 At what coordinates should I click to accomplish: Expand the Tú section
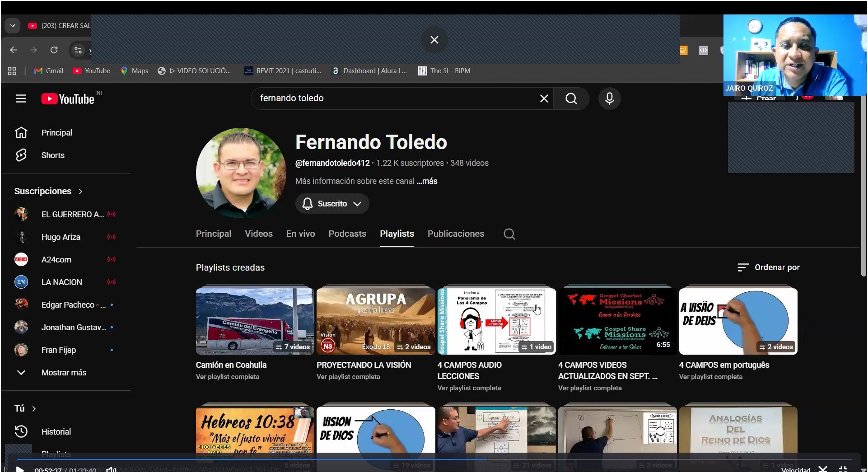coord(25,409)
